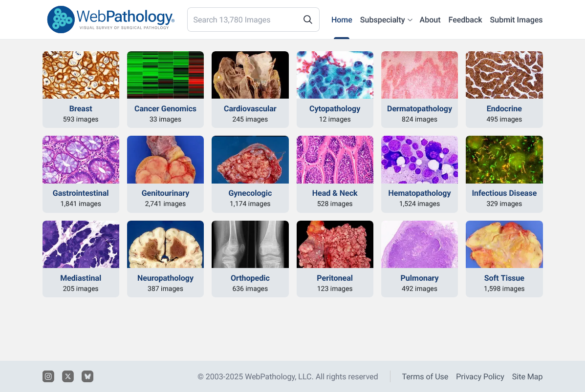Click the WebPathology logo
The height and width of the screenshot is (392, 585).
coord(111,20)
